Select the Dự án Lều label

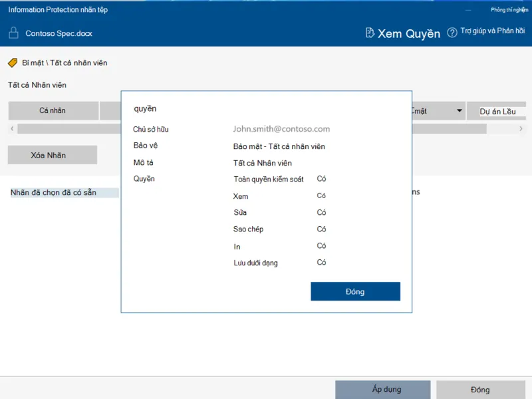pos(497,111)
